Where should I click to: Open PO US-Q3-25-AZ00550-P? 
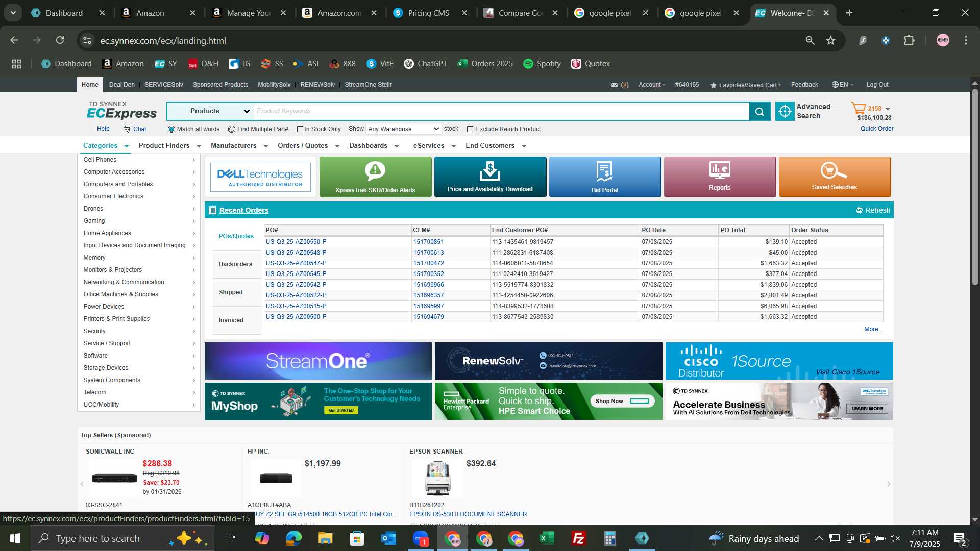296,242
